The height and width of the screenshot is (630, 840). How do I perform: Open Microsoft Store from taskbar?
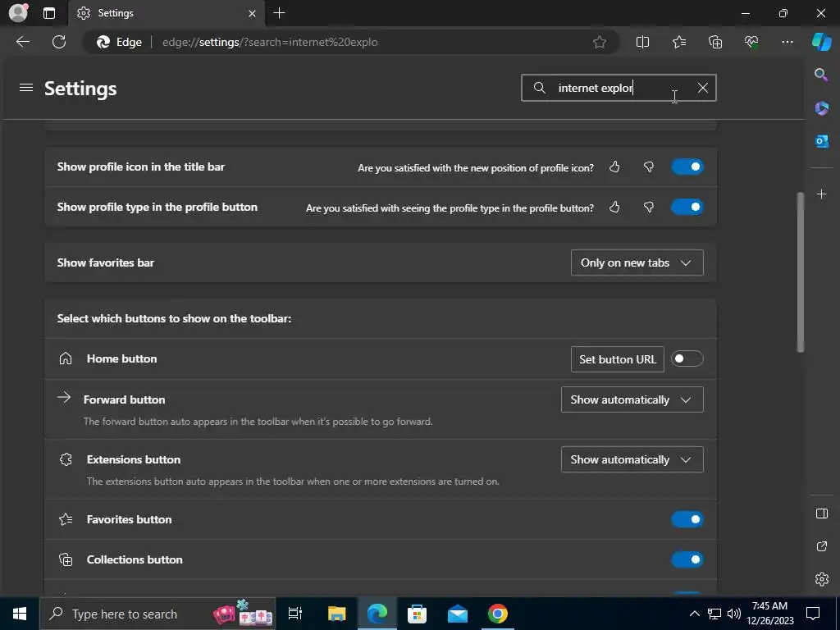point(417,614)
